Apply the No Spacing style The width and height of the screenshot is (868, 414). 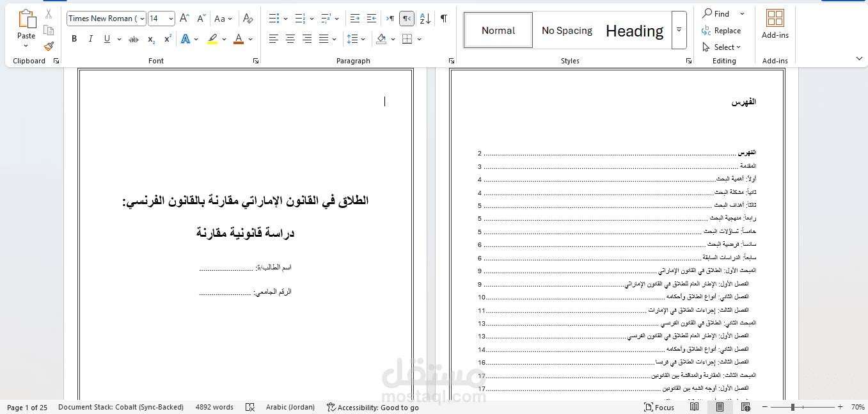(567, 30)
